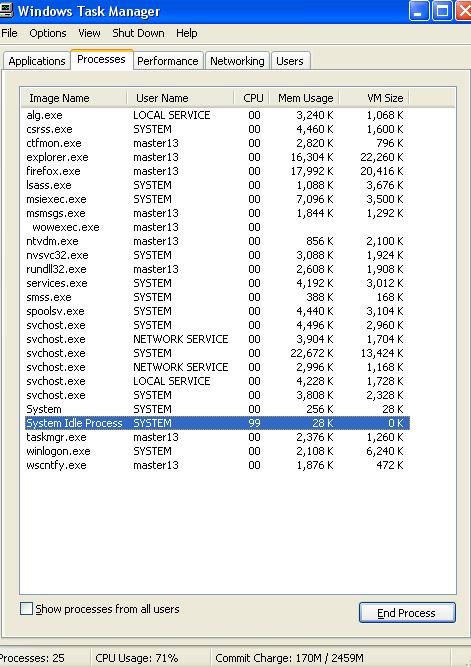Sort by Mem Usage column header
Viewport: 471px width, 667px height.
coord(304,98)
